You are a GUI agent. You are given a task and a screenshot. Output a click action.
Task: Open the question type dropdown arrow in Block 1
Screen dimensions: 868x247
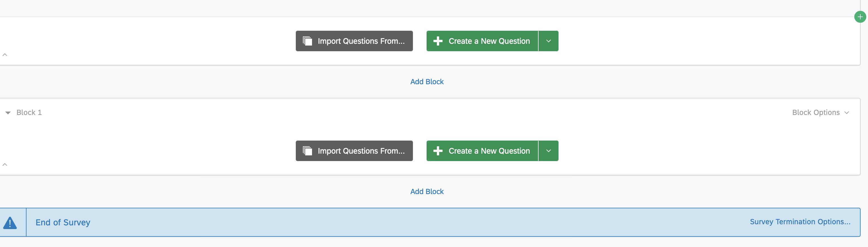click(x=548, y=151)
